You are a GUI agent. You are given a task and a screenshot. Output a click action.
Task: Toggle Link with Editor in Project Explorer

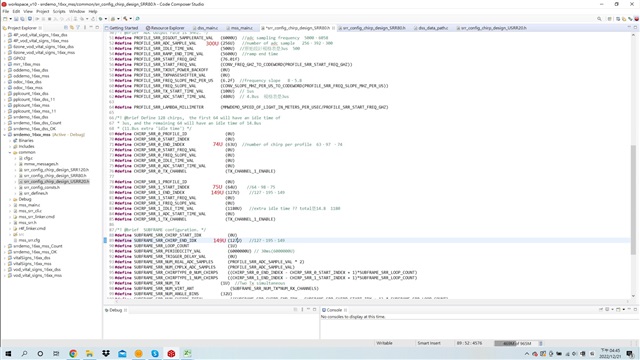[x=72, y=28]
